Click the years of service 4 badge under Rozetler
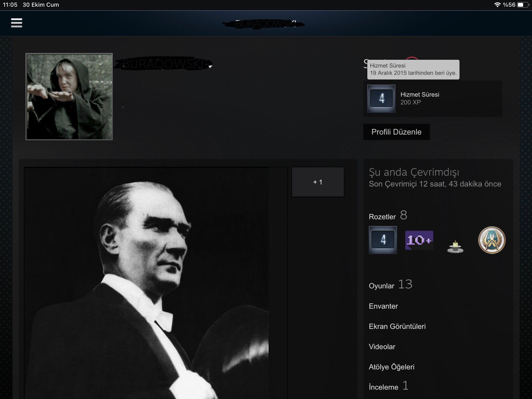The height and width of the screenshot is (399, 532). [383, 240]
